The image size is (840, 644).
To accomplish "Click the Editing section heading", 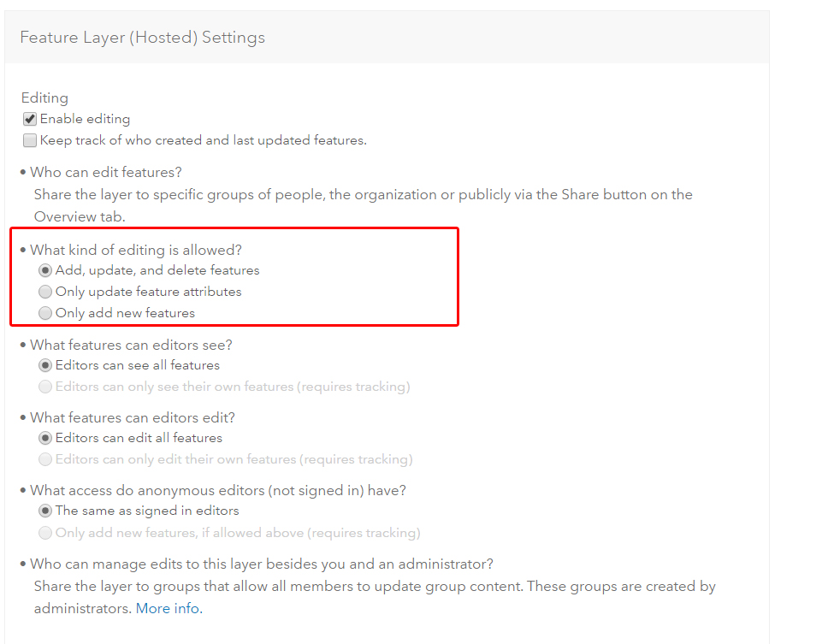I will click(x=44, y=97).
